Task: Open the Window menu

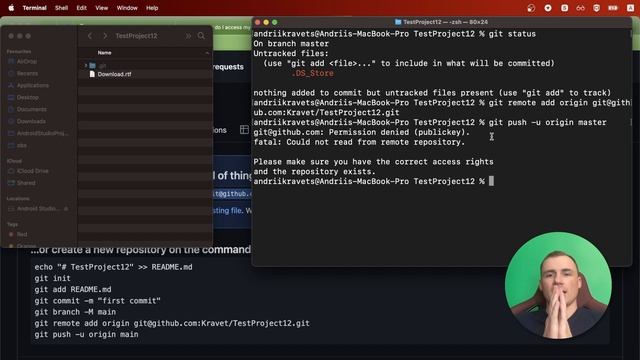Action: 127,8
